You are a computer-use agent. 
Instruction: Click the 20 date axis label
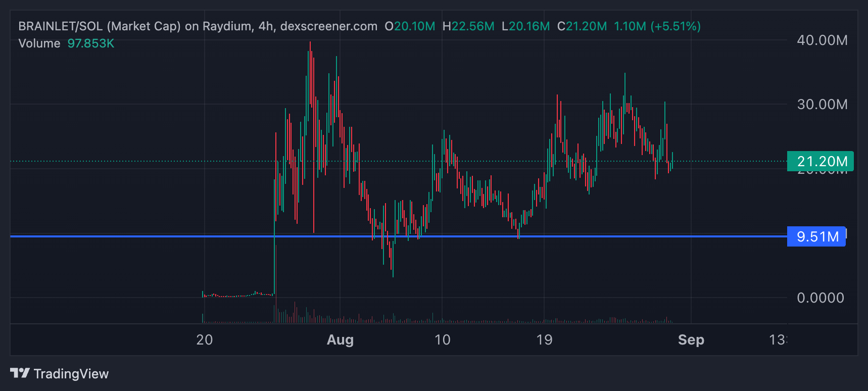tap(205, 339)
